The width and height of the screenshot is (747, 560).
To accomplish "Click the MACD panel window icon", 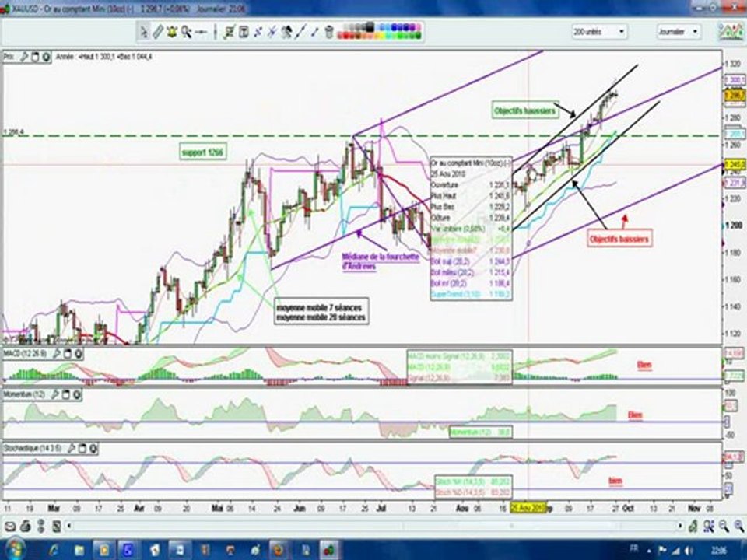I will click(x=68, y=354).
